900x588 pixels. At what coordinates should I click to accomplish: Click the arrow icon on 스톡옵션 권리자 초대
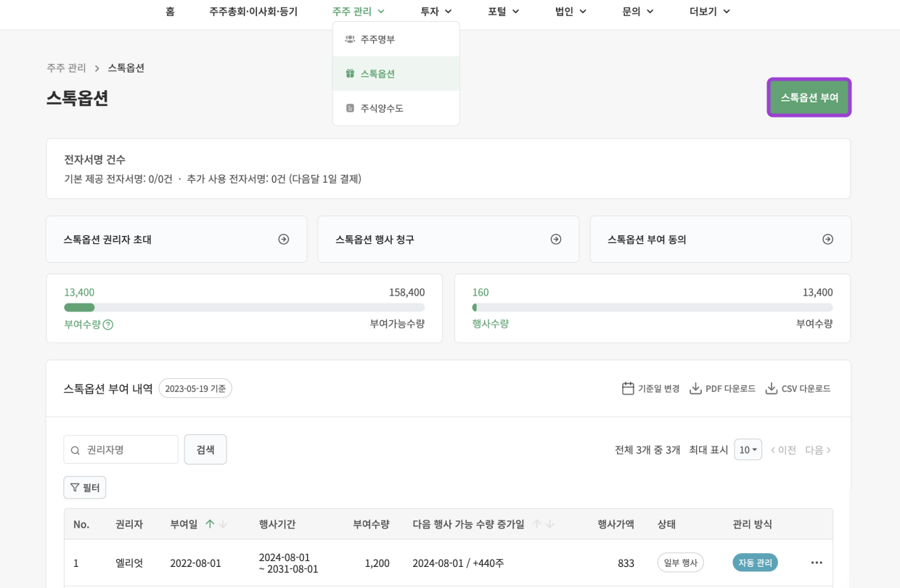[284, 239]
